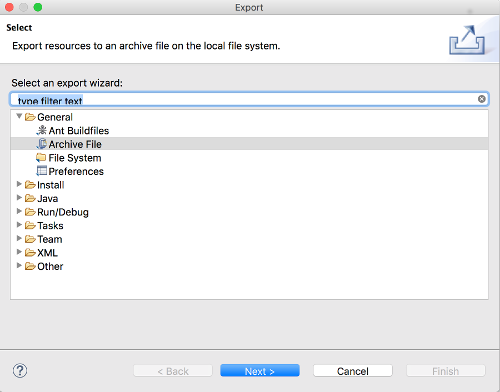Viewport: 500px width, 392px height.
Task: Select the XML label
Action: [47, 253]
